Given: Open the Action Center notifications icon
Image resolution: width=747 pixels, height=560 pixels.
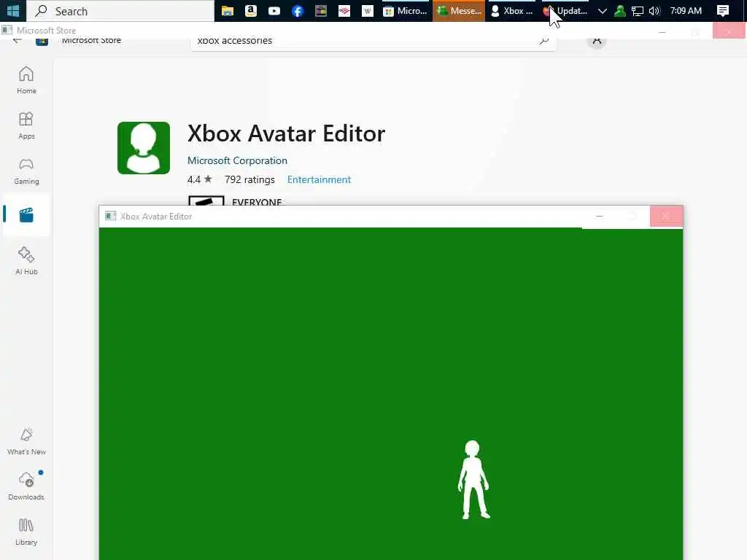Looking at the screenshot, I should (723, 11).
